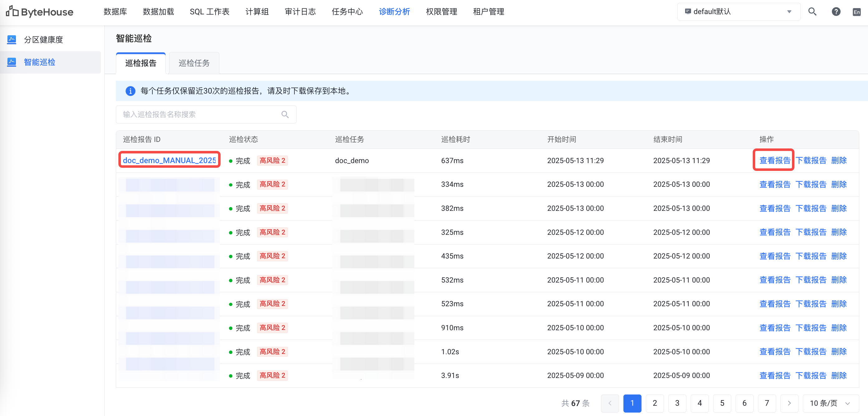The width and height of the screenshot is (868, 416).
Task: Go to page 7 of results
Action: point(767,403)
